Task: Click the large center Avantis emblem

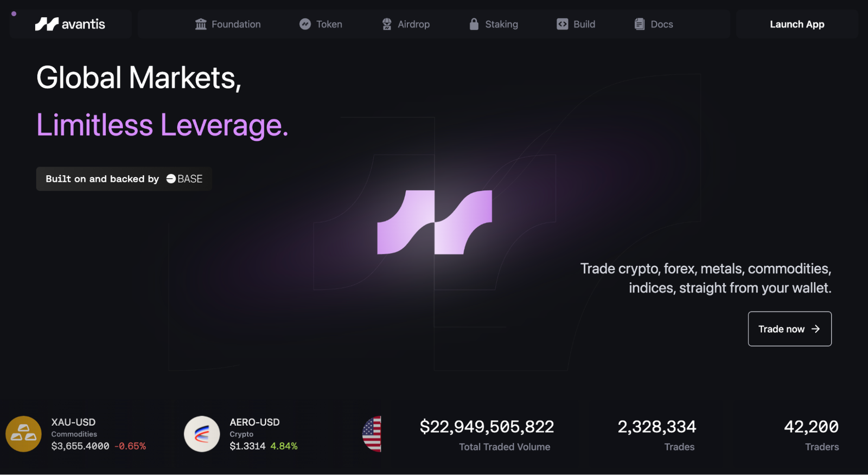Action: (x=435, y=222)
